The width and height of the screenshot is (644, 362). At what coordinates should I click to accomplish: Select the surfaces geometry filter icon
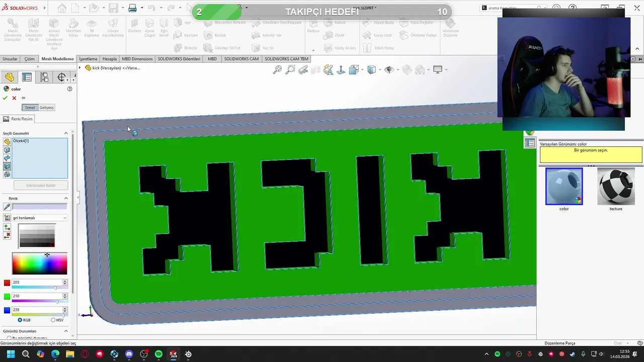point(7,158)
